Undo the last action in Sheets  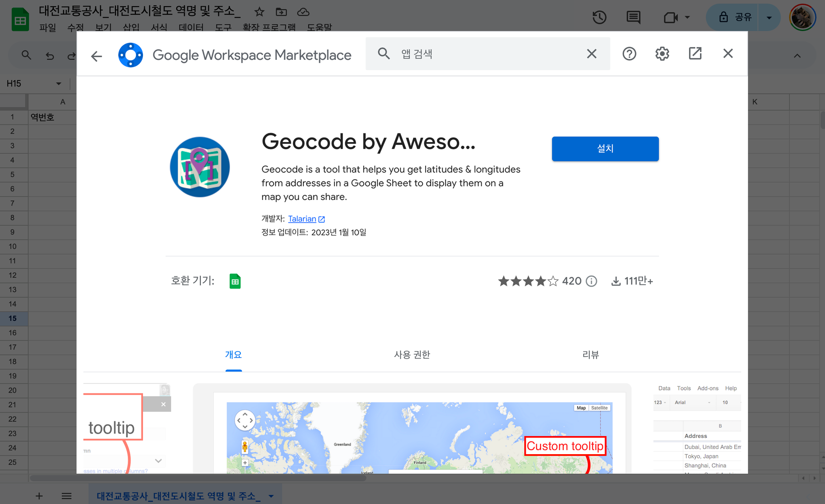tap(49, 56)
